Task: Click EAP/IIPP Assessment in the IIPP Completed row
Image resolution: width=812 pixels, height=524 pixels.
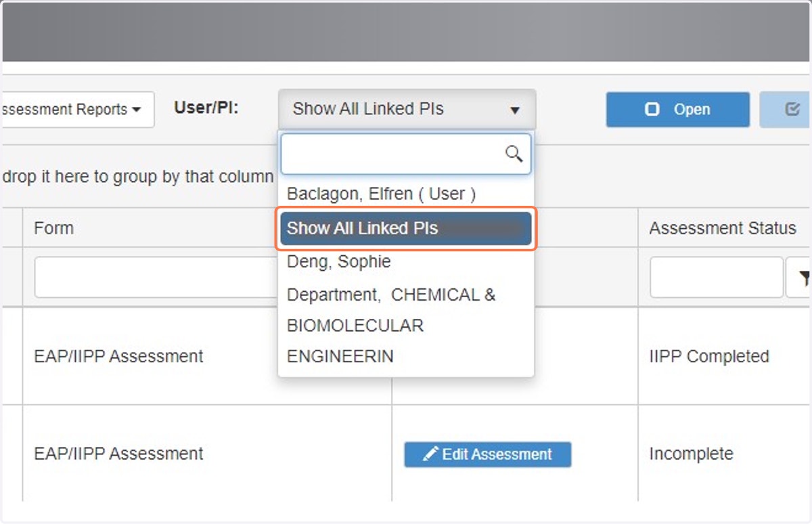Action: click(x=118, y=356)
